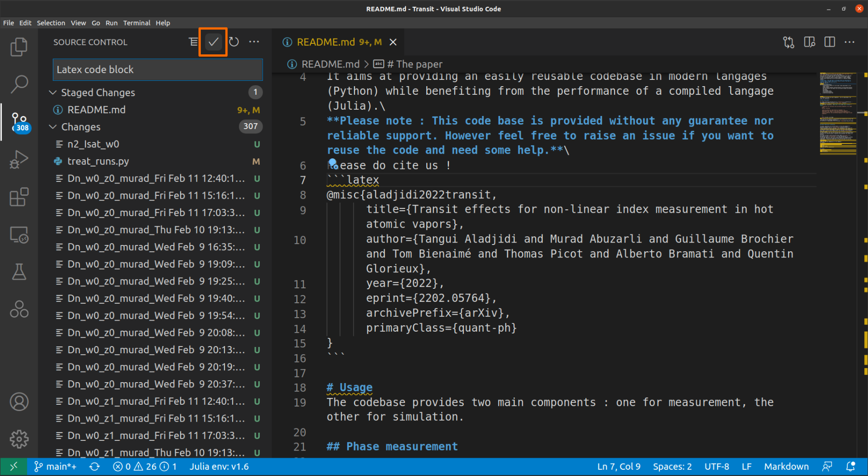The image size is (868, 476).
Task: Open Run and Debug view
Action: coord(19,159)
